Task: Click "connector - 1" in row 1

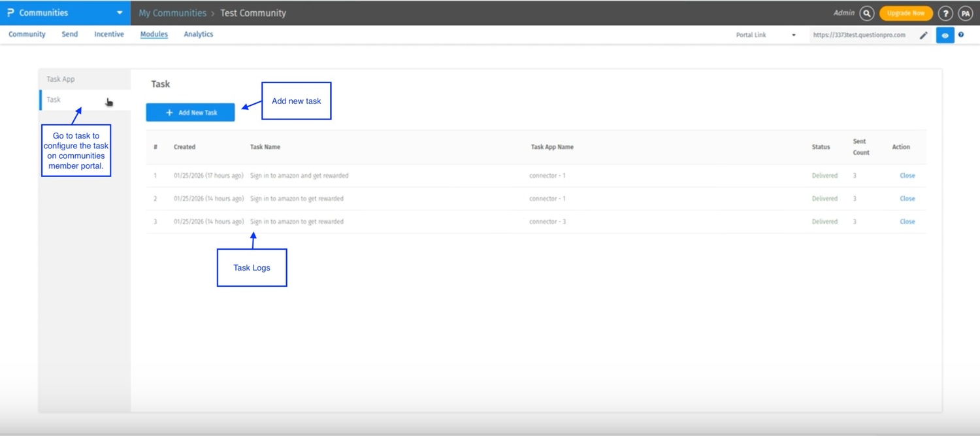Action: (x=547, y=176)
